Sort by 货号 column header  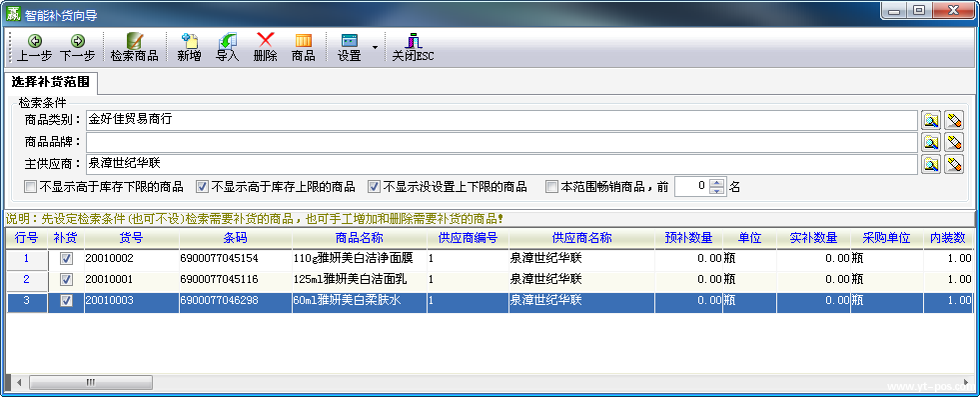pyautogui.click(x=132, y=238)
